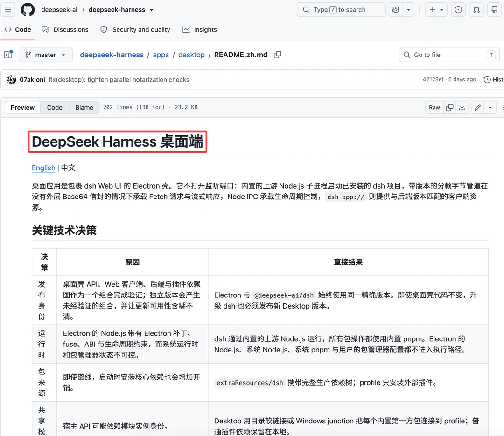The height and width of the screenshot is (436, 504).
Task: Click the 包来源 table cell
Action: pyautogui.click(x=44, y=382)
